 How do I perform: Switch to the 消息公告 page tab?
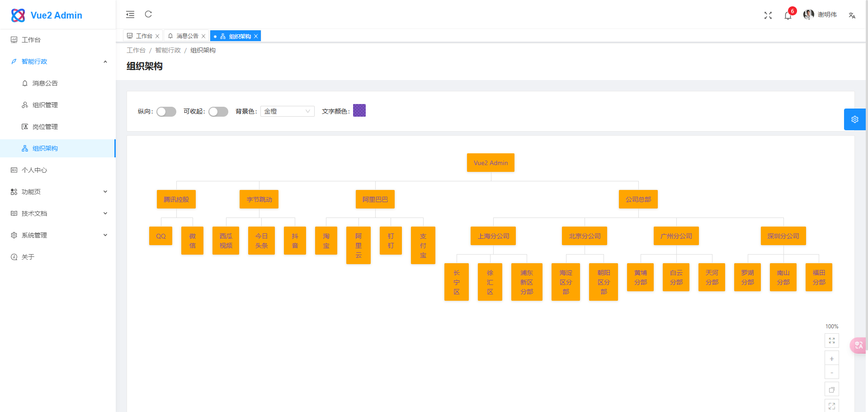point(186,36)
